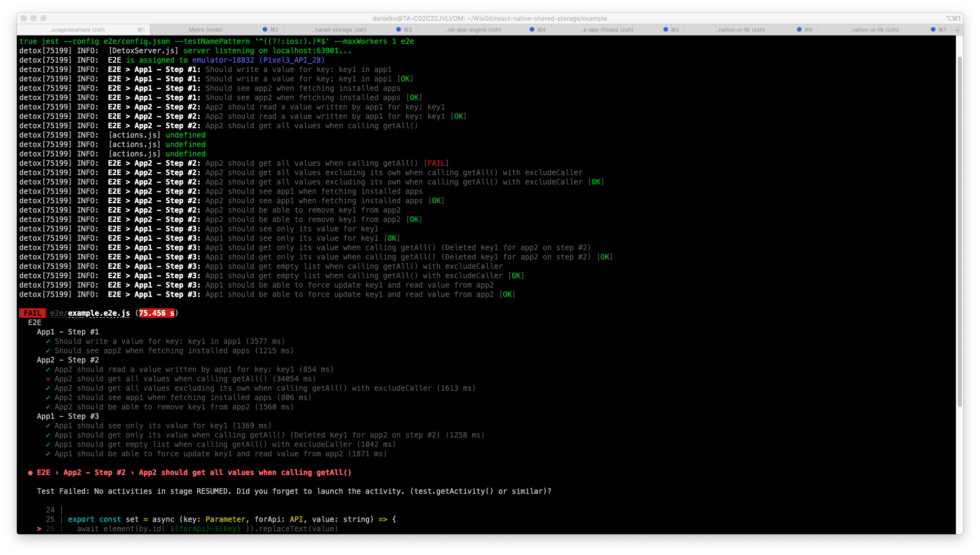980x555 pixels.
Task: Click the localhost:63901 server address
Action: [307, 50]
